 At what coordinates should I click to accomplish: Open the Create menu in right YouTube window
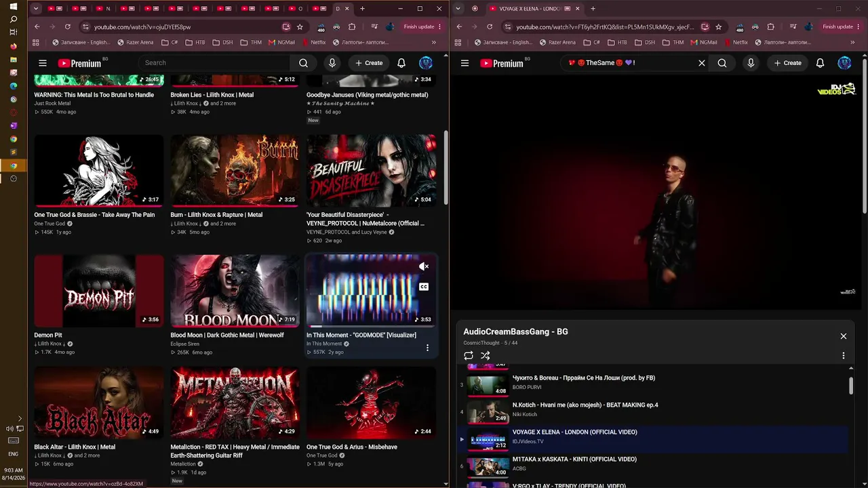pyautogui.click(x=788, y=63)
